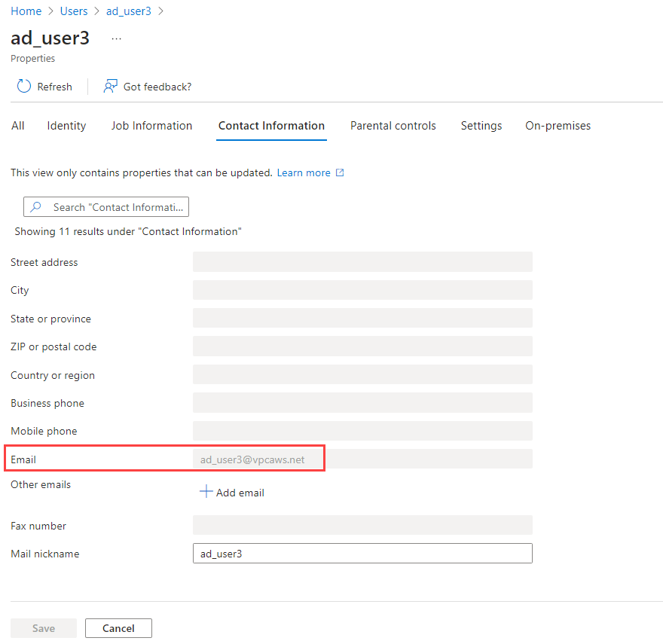Switch to the Identity tab

66,126
